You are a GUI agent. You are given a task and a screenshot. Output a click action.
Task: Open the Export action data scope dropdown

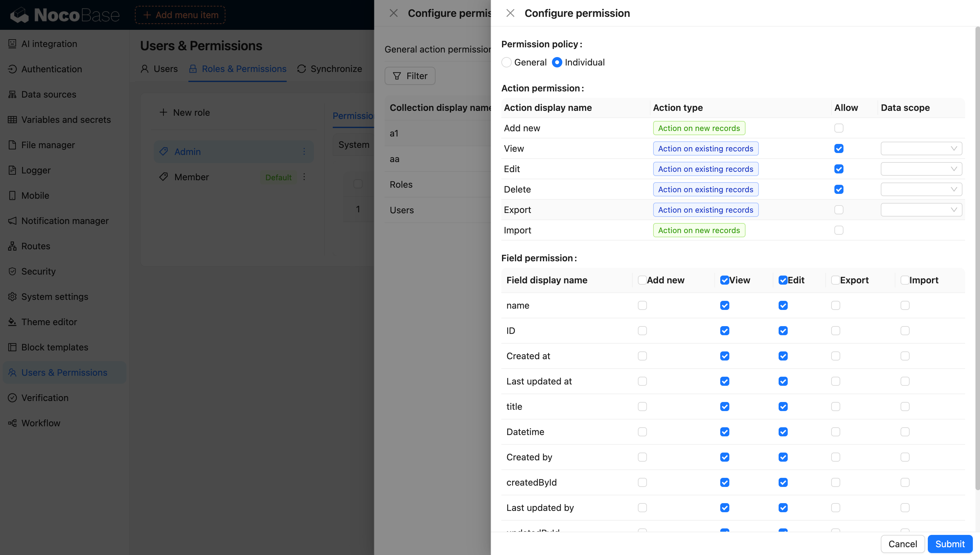[x=921, y=210]
